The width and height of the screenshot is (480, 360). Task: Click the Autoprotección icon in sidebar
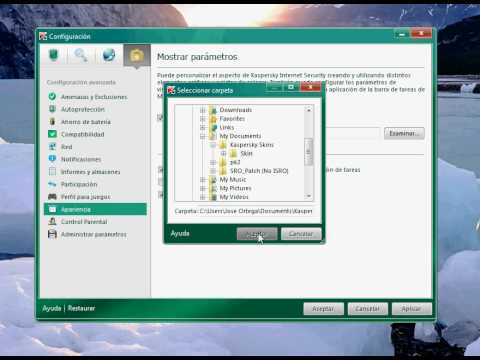[52, 109]
